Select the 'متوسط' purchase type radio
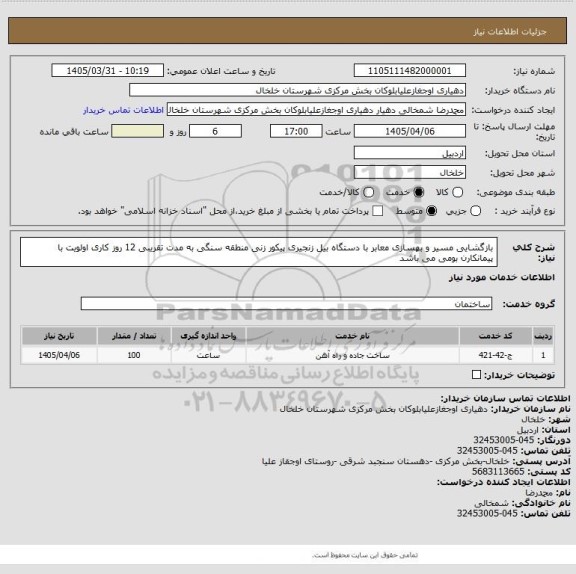 432,211
